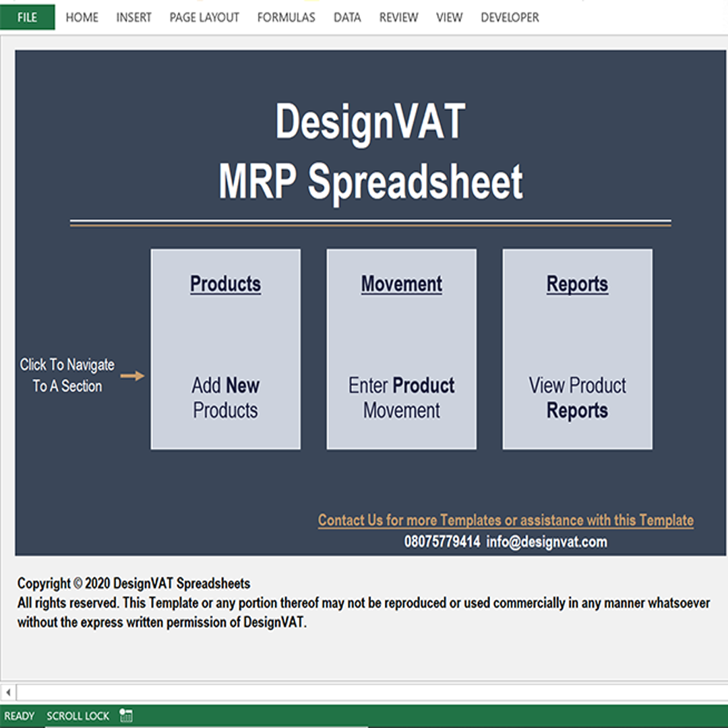Click the 08075779414 phone number
Image resolution: width=728 pixels, height=728 pixels.
[x=442, y=542]
